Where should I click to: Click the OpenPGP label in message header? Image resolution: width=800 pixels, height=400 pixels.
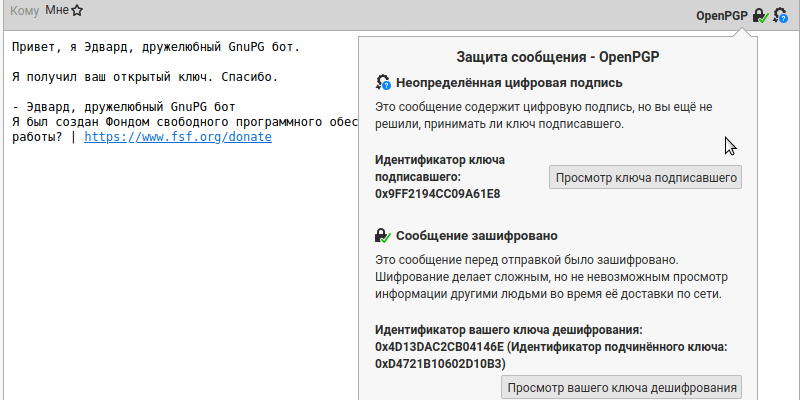click(x=722, y=15)
